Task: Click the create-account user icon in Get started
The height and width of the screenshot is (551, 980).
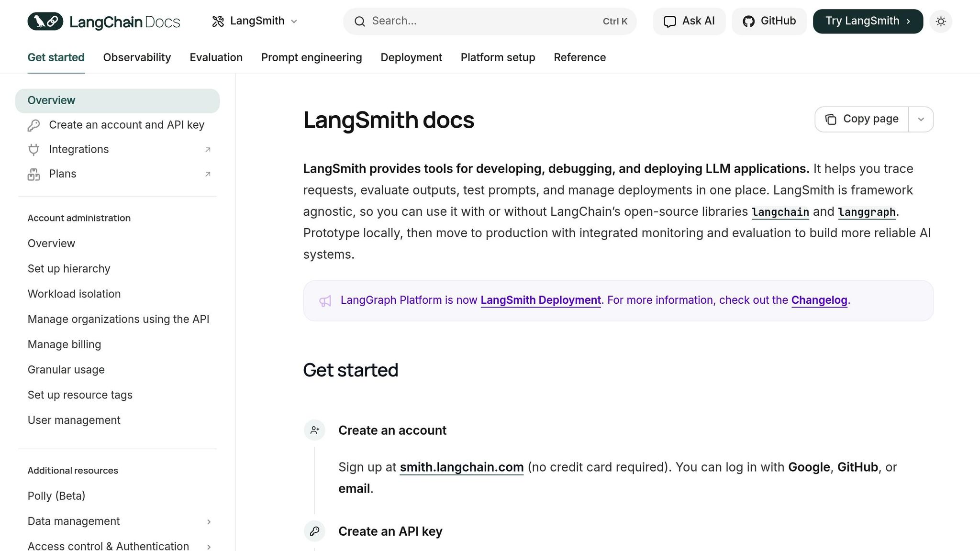Action: coord(314,430)
